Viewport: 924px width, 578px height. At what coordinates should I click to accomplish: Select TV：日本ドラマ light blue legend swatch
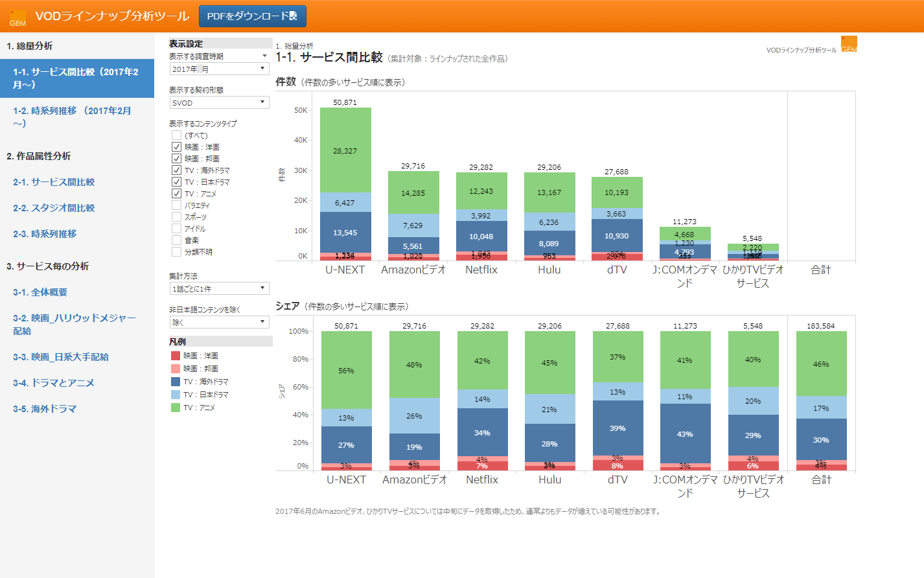click(175, 395)
